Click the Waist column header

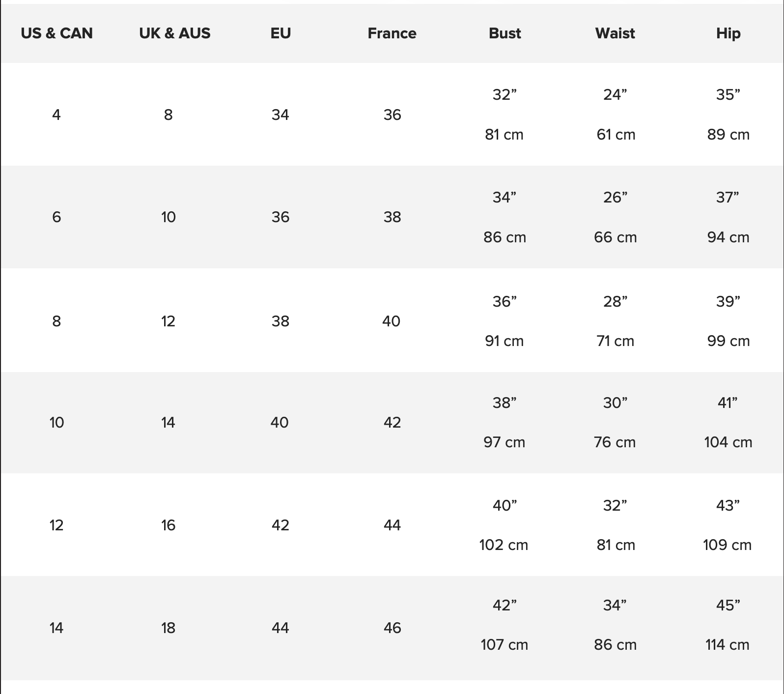[615, 33]
